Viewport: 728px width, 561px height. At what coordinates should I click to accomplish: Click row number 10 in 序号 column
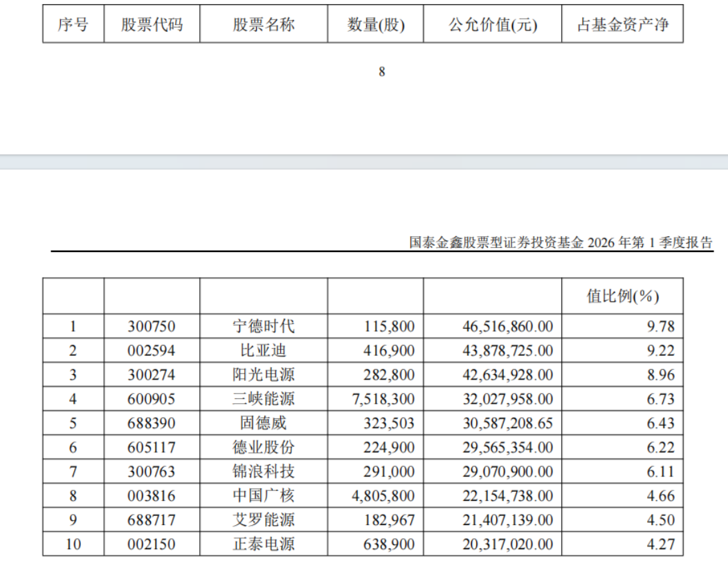[73, 544]
